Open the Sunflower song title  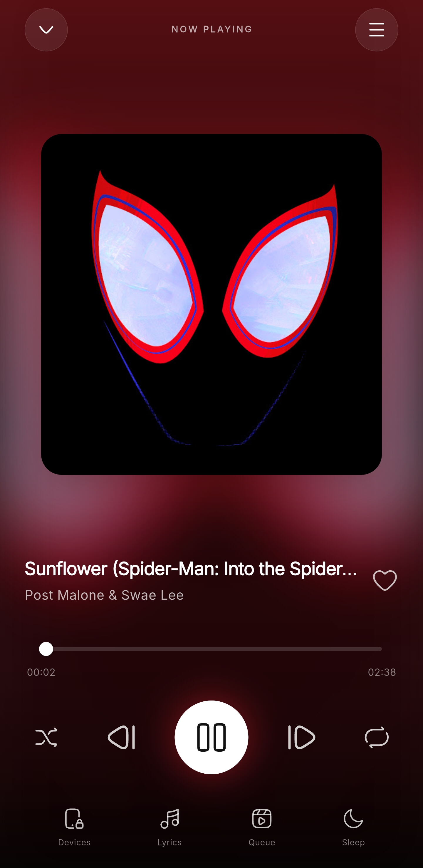coord(191,569)
